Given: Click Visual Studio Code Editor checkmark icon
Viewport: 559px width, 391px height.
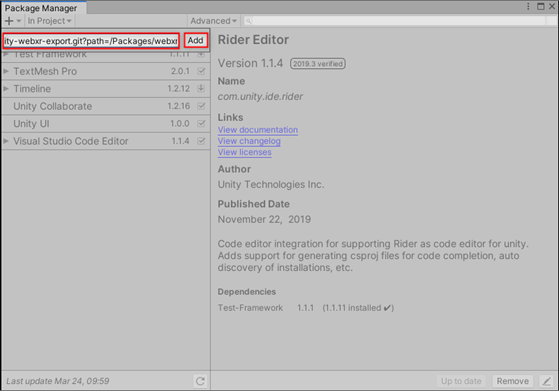Looking at the screenshot, I should [201, 141].
